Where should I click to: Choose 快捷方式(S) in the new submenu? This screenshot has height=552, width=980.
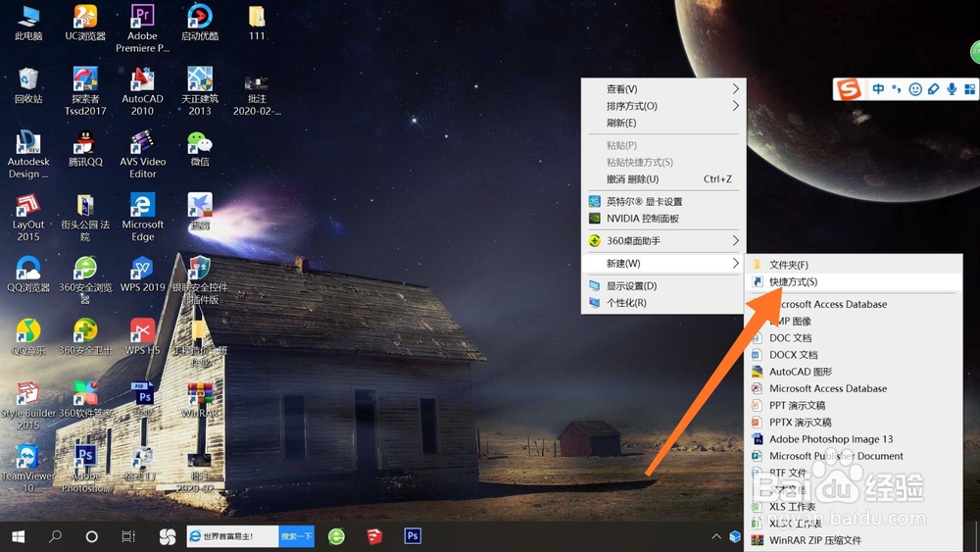[855, 282]
